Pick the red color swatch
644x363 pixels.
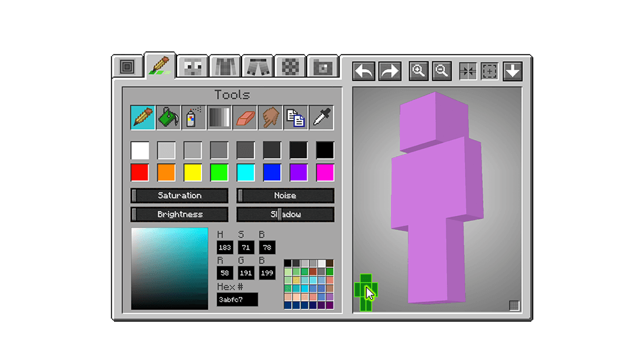[140, 173]
